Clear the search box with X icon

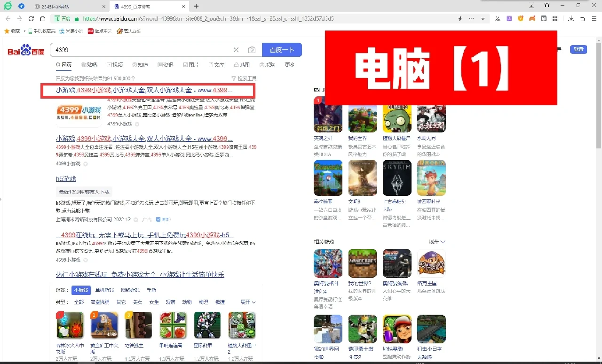tap(237, 50)
